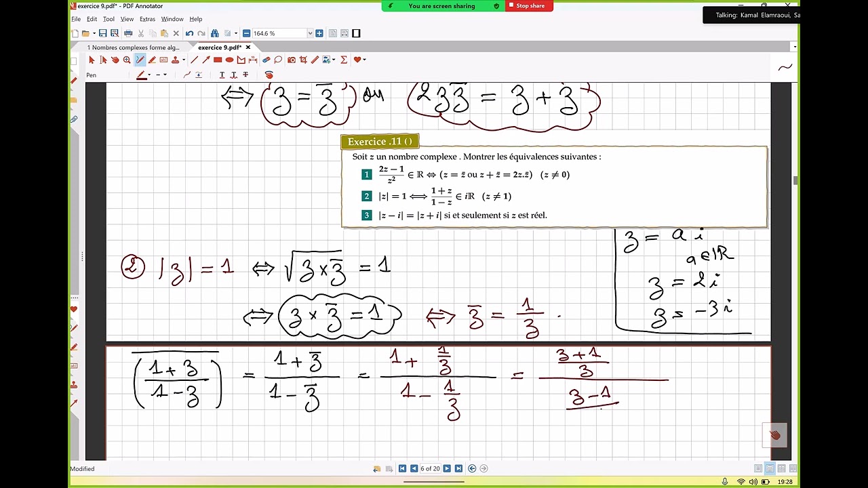Toggle the fit page width view
The height and width of the screenshot is (488, 868).
344,33
